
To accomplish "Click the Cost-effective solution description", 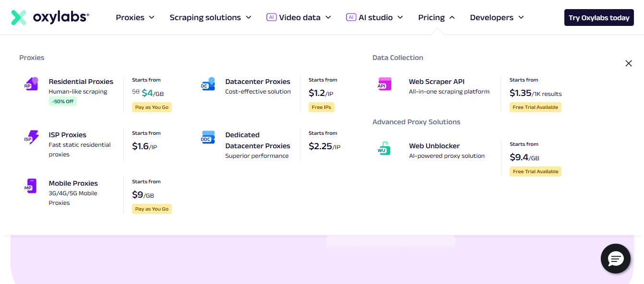I will [258, 92].
